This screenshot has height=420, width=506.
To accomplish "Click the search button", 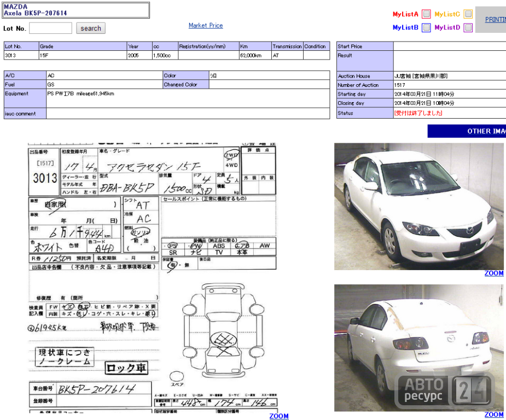I will [x=91, y=28].
